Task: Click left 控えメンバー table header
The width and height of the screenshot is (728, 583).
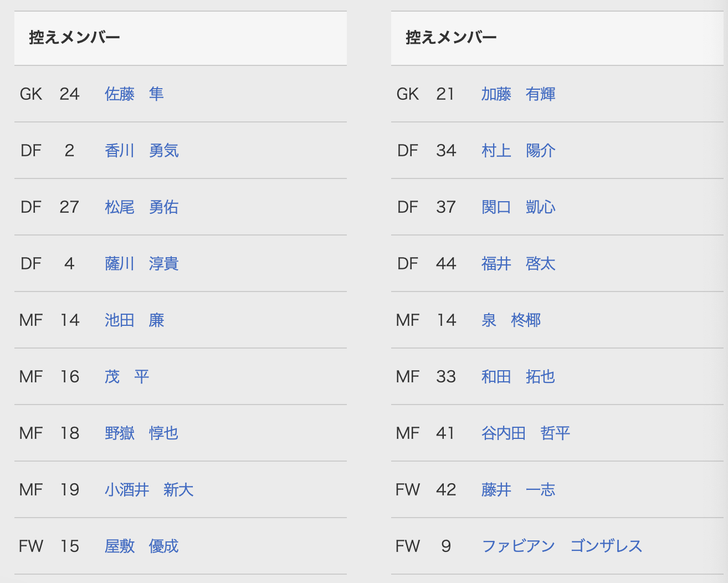Action: tap(181, 38)
